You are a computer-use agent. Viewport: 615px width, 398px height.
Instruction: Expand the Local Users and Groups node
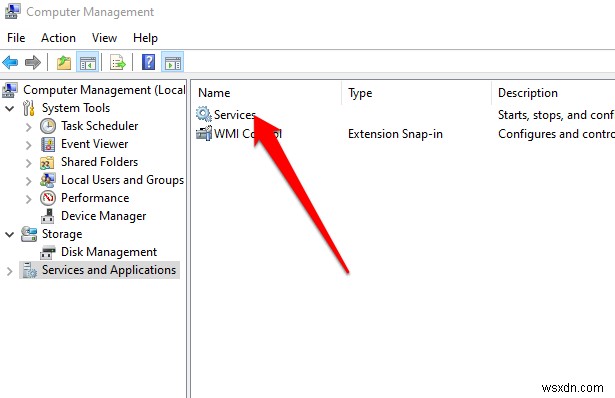(28, 181)
